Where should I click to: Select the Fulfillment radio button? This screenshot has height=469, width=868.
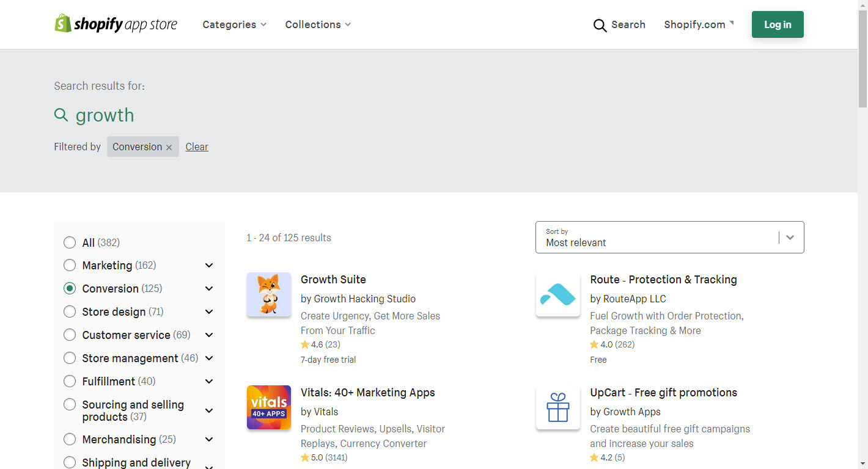point(70,381)
